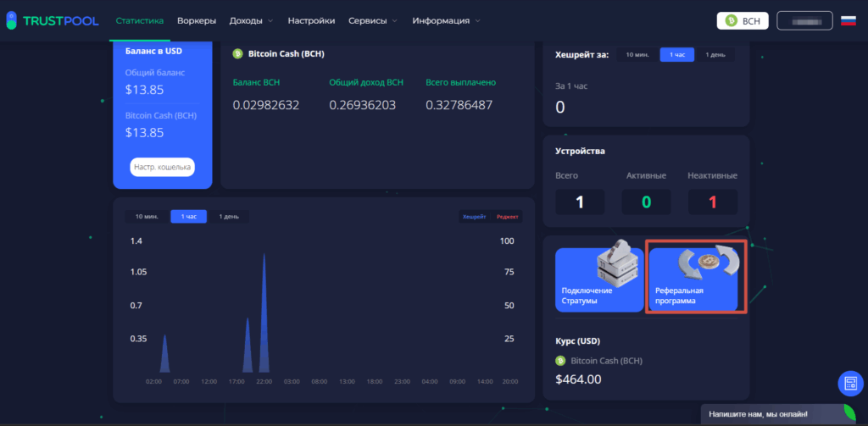Toggle the Хешрейт chart legend
868x426 pixels.
(x=474, y=217)
